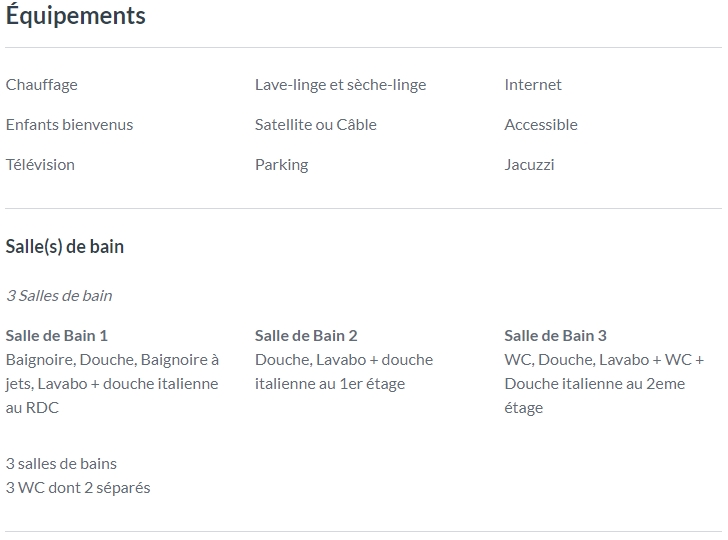
Task: Select the Jacuzzi amenity label
Action: (529, 164)
